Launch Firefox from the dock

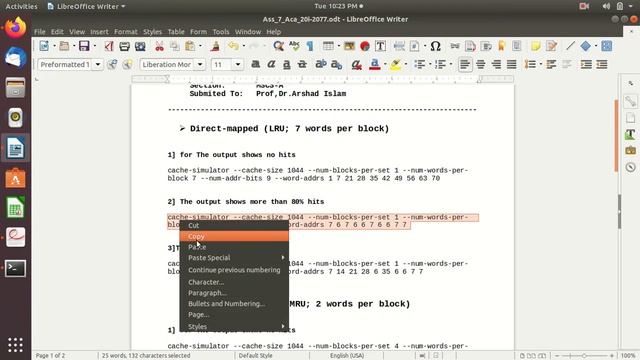point(16,28)
